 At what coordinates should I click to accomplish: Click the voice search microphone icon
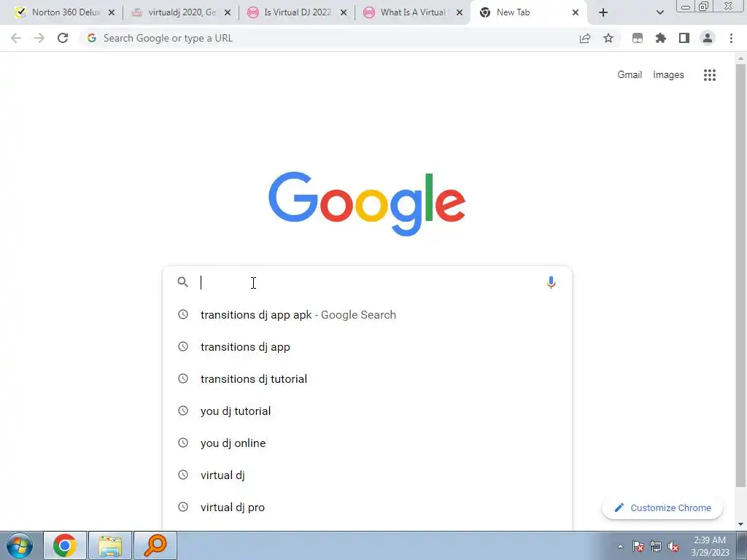click(551, 282)
